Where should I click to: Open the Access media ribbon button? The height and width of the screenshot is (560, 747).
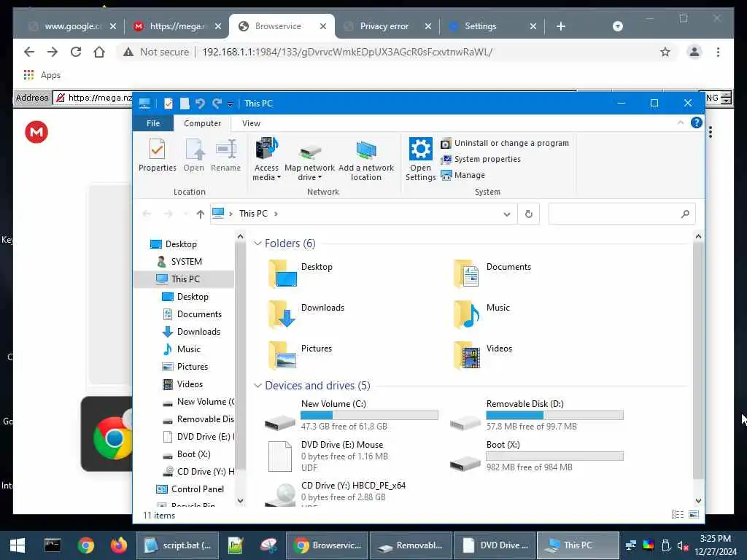(266, 158)
